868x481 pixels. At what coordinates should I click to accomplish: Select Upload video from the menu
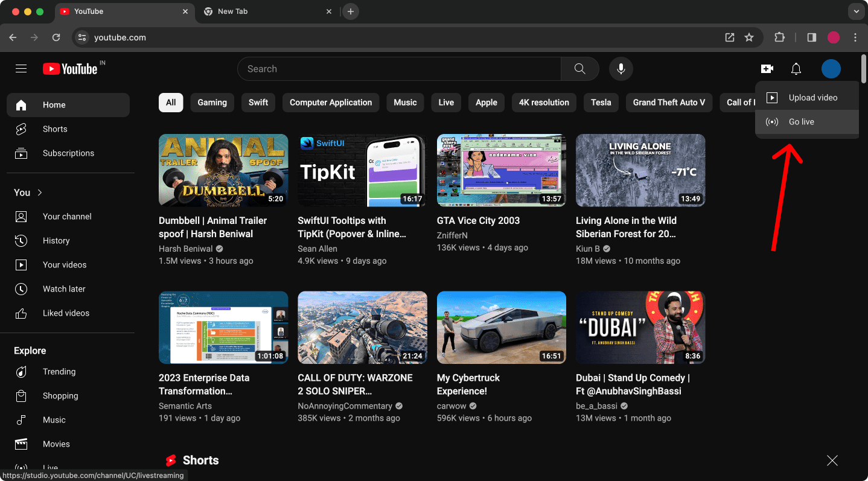pos(813,97)
